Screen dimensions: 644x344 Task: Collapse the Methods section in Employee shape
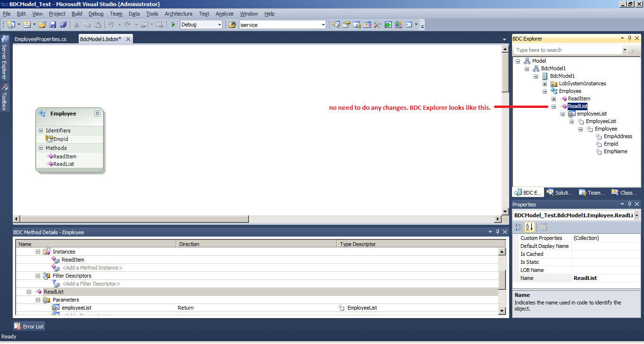point(41,148)
